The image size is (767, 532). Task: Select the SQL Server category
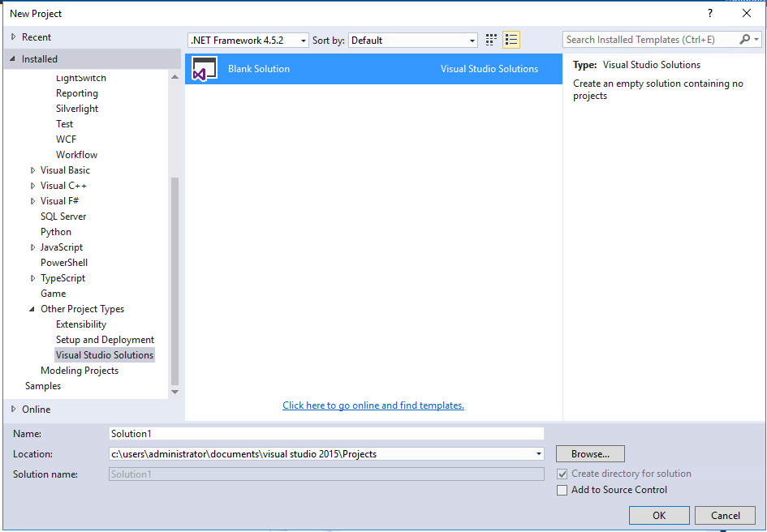(x=63, y=217)
